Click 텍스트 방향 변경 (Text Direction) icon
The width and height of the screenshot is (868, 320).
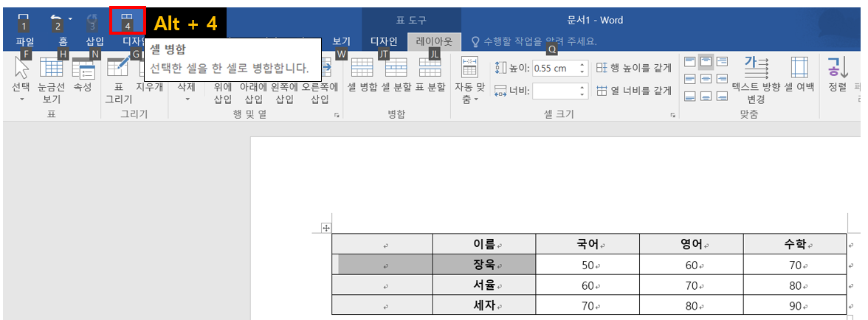756,80
